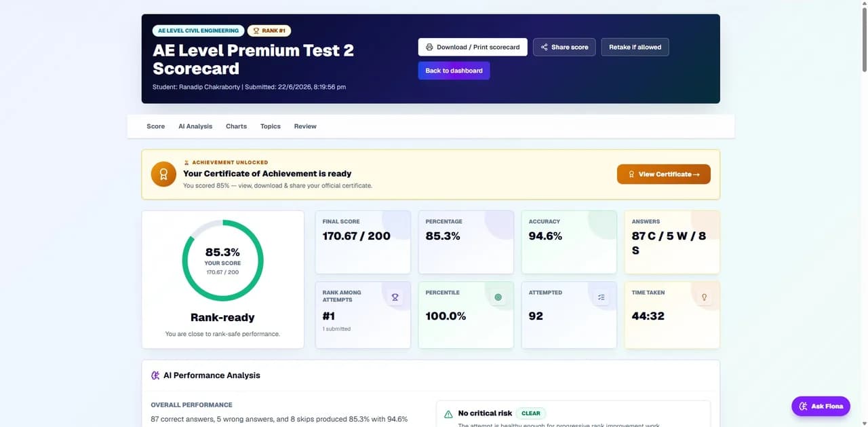Go back to dashboard
868x427 pixels.
click(x=454, y=71)
